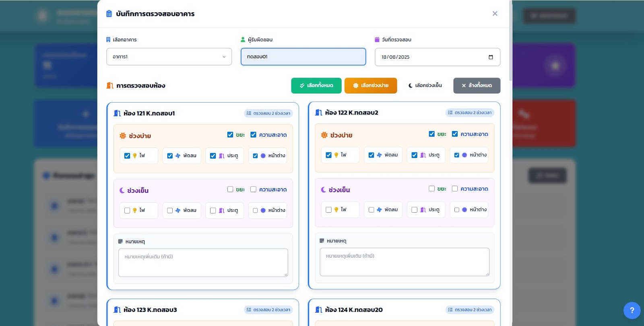Click the ตรวจสอบ 2 ช่วงเวลา badge on ห้อง 124
Viewport: 644px width, 326px height.
point(470,310)
